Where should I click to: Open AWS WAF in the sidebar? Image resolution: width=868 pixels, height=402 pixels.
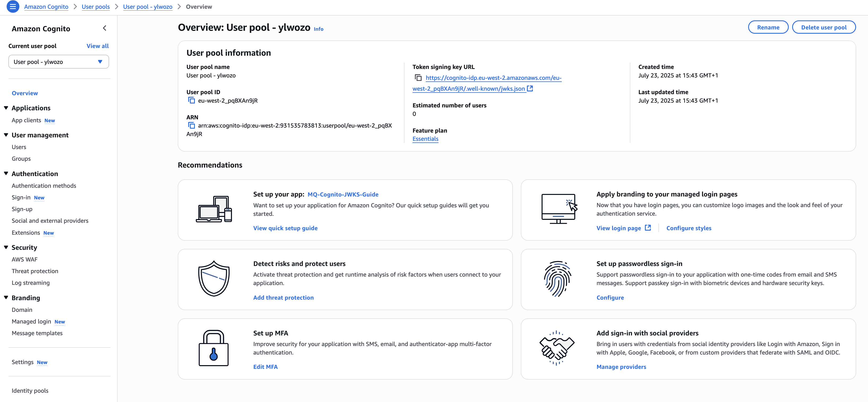pyautogui.click(x=25, y=259)
